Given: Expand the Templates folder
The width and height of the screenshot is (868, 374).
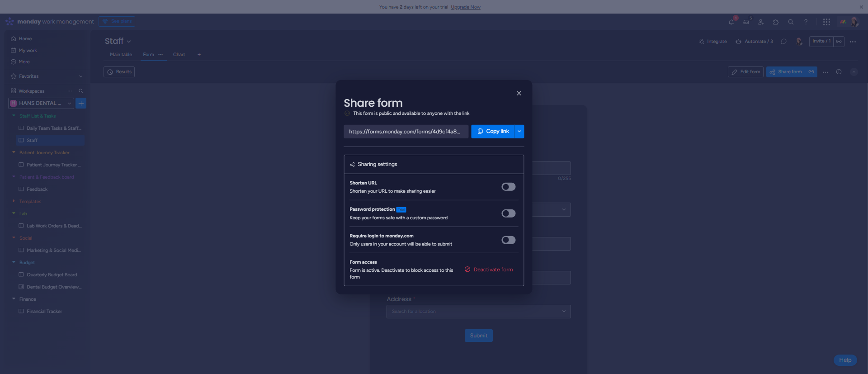Looking at the screenshot, I should coord(14,201).
